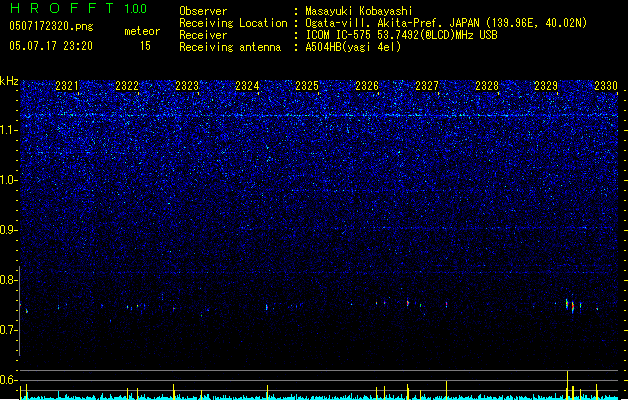Click the 1.0 frequency axis label

tap(8, 180)
